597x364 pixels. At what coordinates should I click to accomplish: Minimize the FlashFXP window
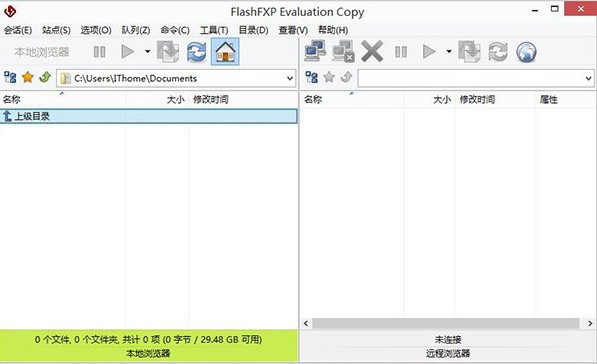[x=535, y=10]
